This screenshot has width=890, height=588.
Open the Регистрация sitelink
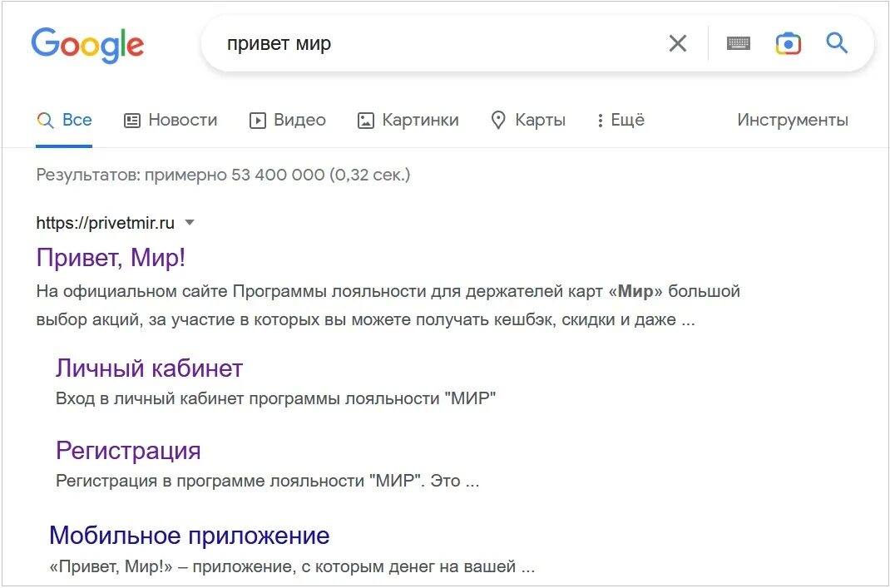click(128, 451)
